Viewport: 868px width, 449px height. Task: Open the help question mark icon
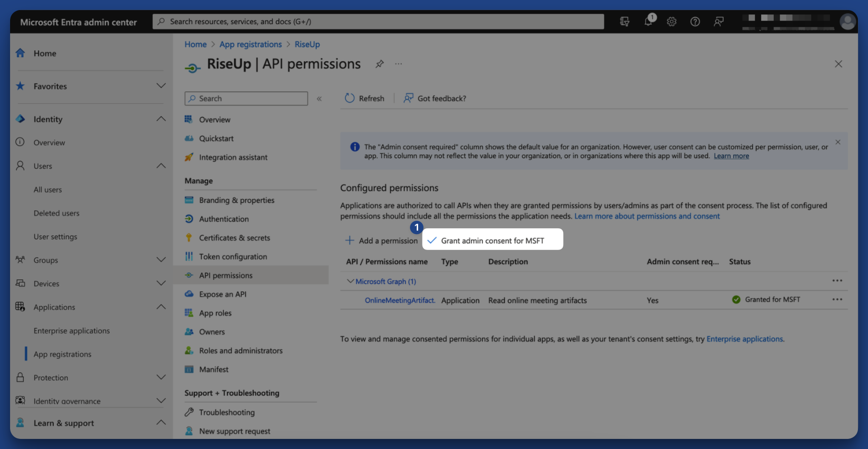tap(694, 21)
